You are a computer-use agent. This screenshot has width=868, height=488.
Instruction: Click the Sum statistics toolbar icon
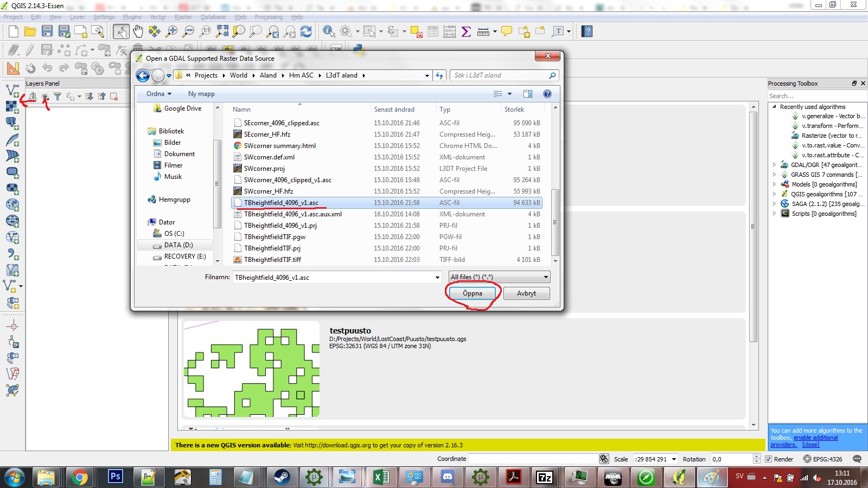click(x=467, y=31)
